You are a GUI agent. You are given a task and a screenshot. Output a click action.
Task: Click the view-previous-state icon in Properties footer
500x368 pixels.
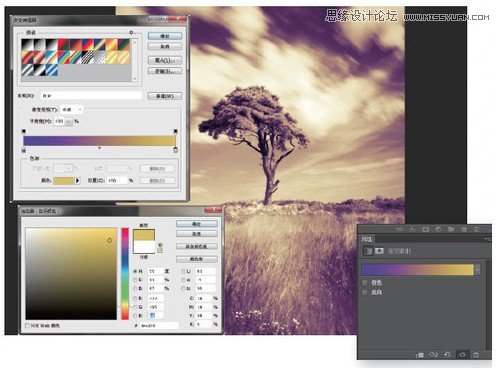coord(433,355)
